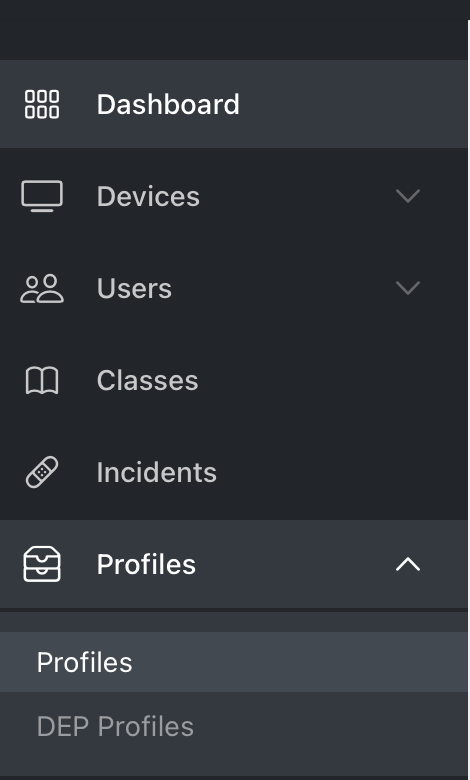
Task: Expand the Users section chevron
Action: point(408,288)
